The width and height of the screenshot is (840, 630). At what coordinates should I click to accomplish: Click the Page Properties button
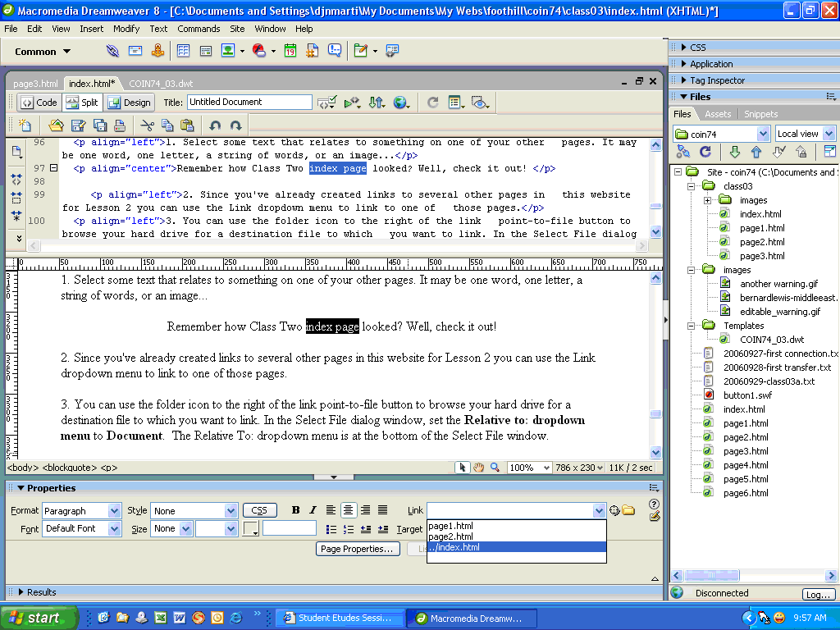pos(358,549)
